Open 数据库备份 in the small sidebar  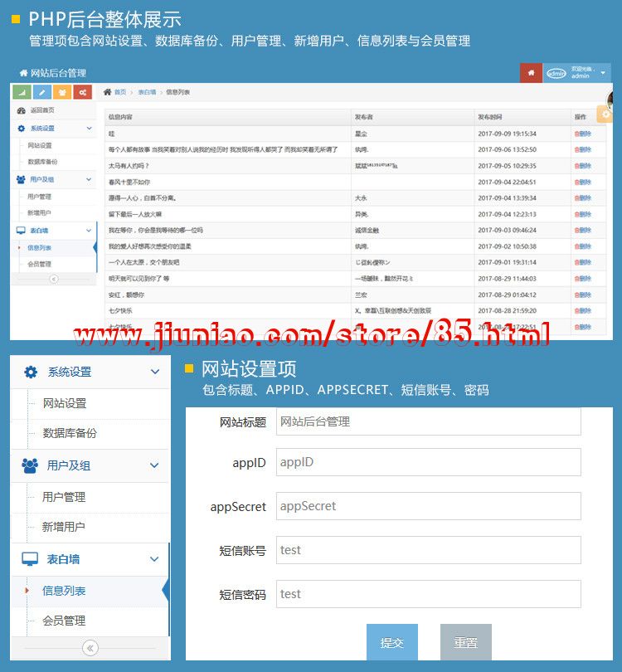[42, 162]
